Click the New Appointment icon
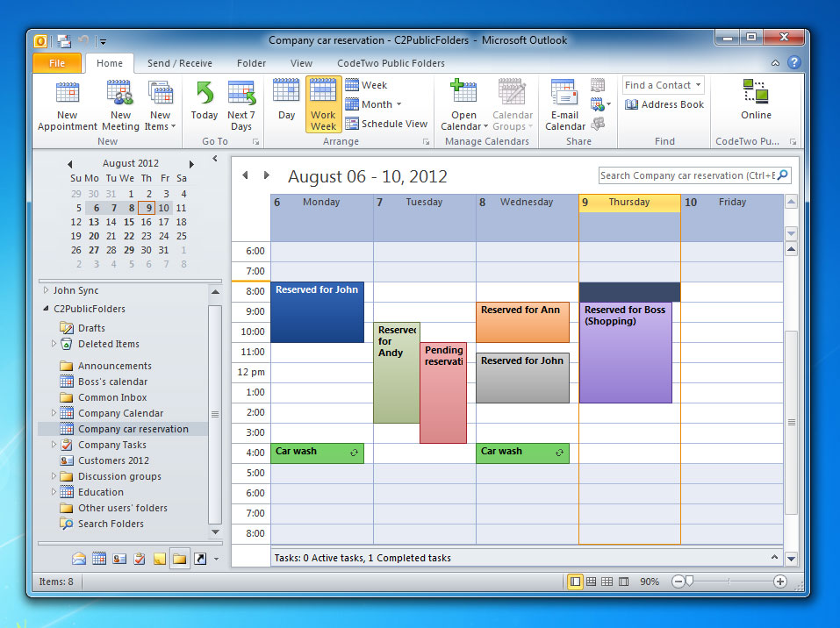The height and width of the screenshot is (628, 840). click(x=68, y=95)
